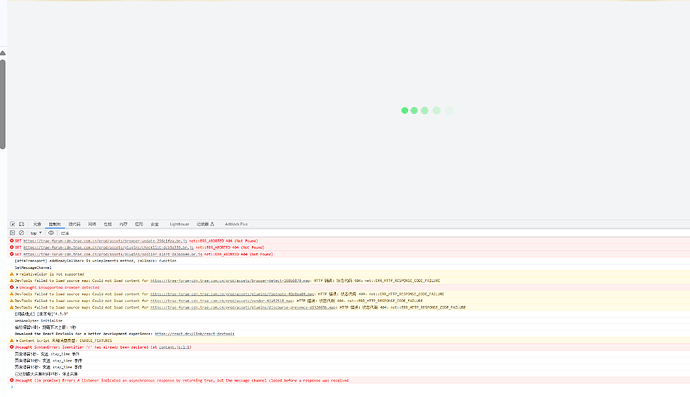Click the first GET 404 error icon
The height and width of the screenshot is (397, 690).
[12, 241]
